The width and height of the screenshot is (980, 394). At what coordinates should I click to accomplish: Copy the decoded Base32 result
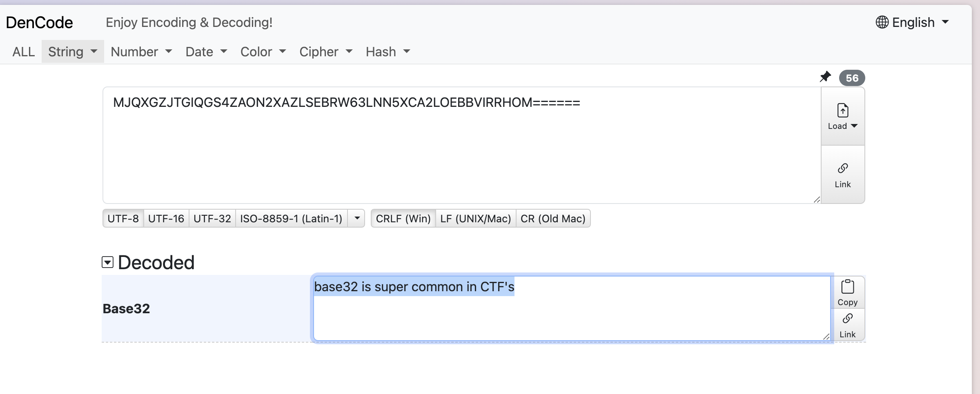tap(848, 292)
